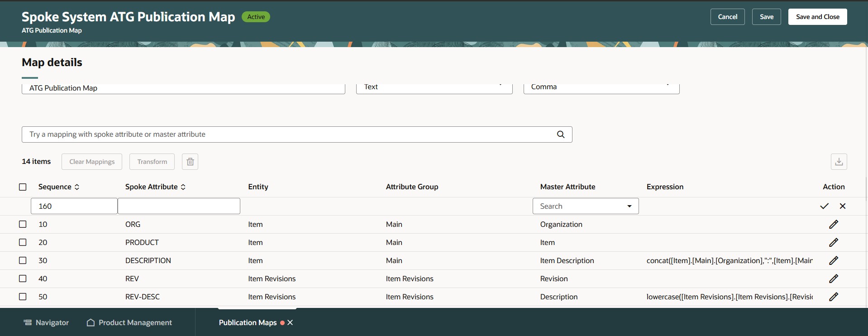Click the Revision master attribute cell
Viewport: 868px width, 336px height.
pyautogui.click(x=554, y=278)
